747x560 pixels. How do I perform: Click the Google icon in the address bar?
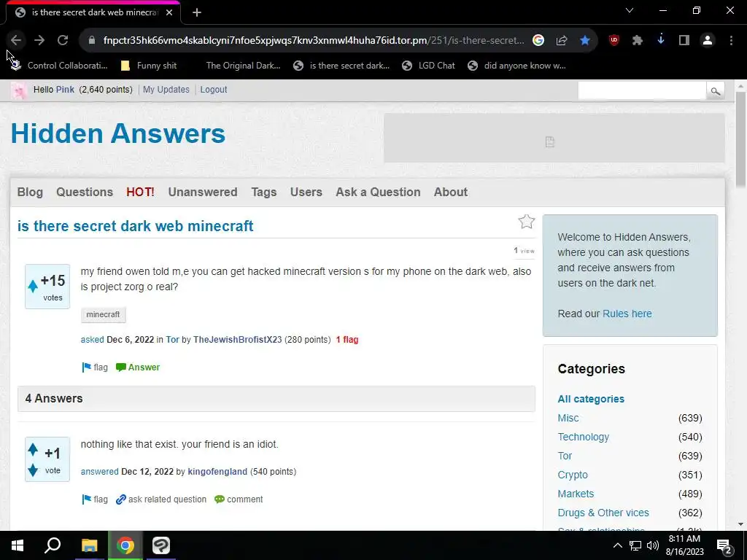pyautogui.click(x=538, y=41)
